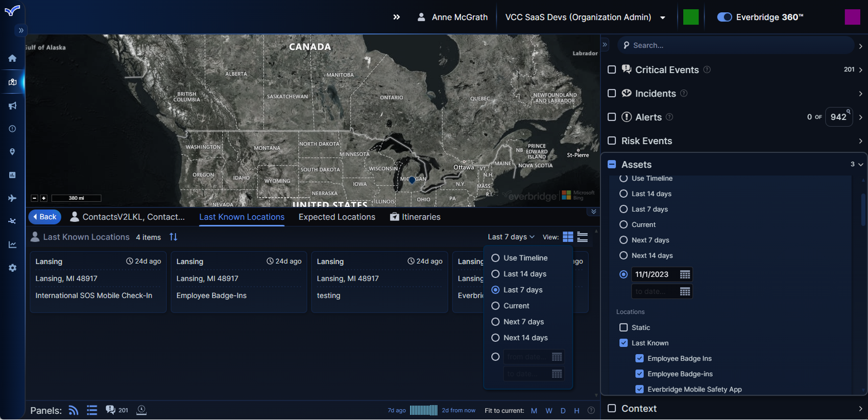Image resolution: width=868 pixels, height=420 pixels.
Task: Uncheck the Last Known locations checkbox
Action: [623, 343]
